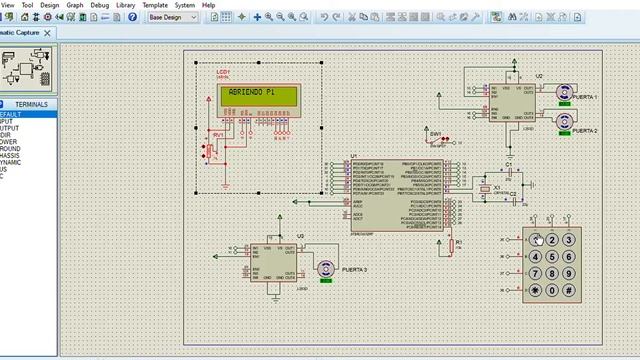Open the Property Assignment Tool icon
The height and width of the screenshot is (360, 640).
(x=524, y=17)
